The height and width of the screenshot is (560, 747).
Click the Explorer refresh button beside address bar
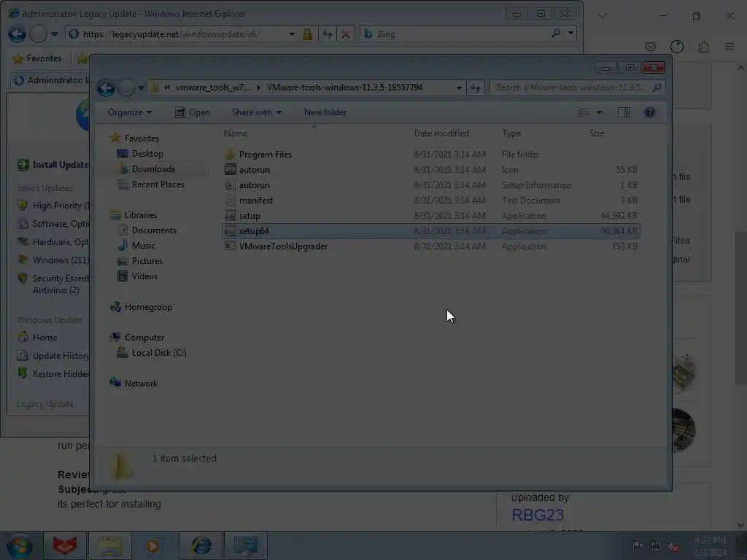pyautogui.click(x=475, y=87)
